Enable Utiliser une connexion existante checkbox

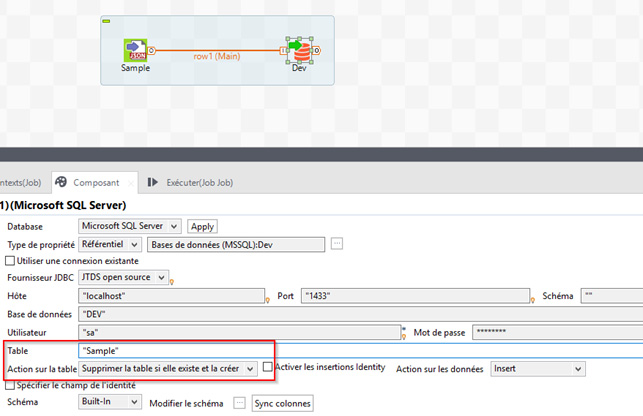[x=10, y=261]
